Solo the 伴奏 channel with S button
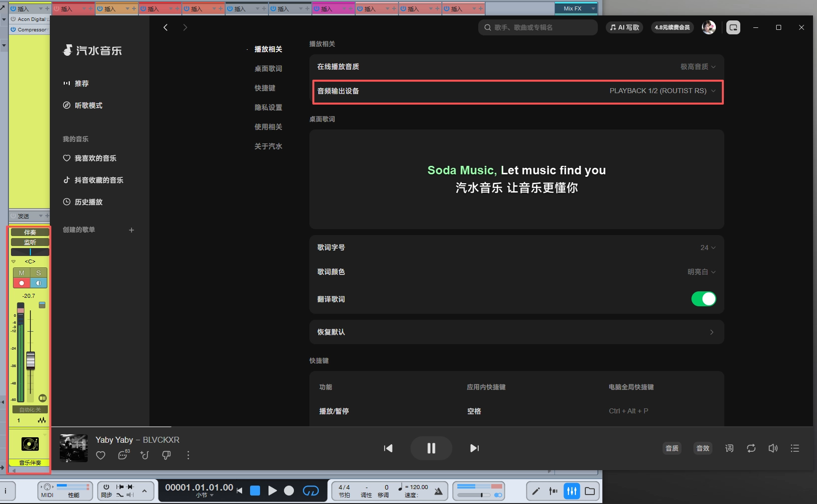 click(x=38, y=273)
